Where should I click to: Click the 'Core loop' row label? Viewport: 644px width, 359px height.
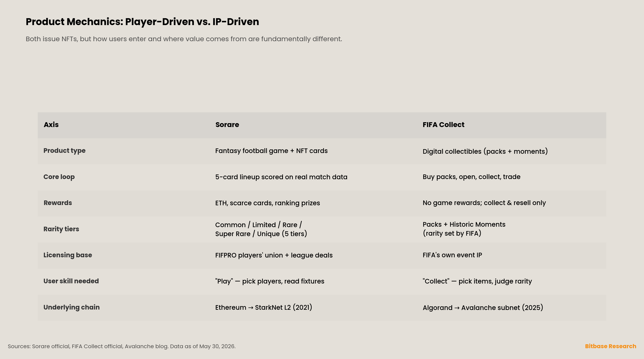59,177
